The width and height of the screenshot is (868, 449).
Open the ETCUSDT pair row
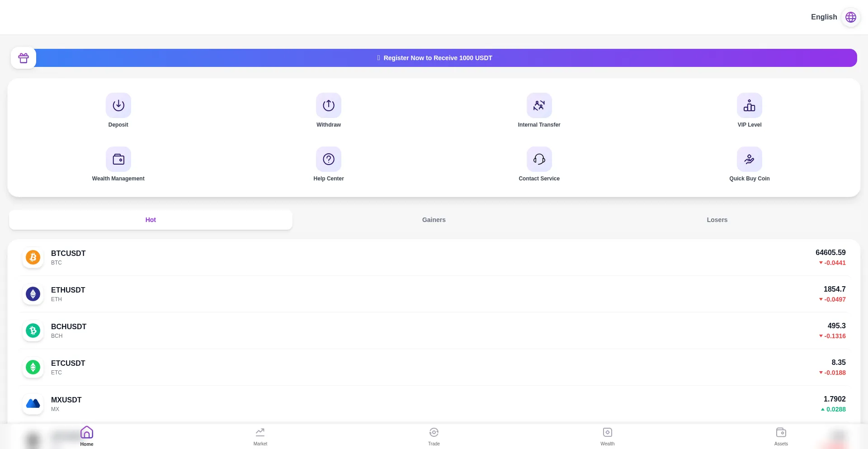[x=434, y=367]
